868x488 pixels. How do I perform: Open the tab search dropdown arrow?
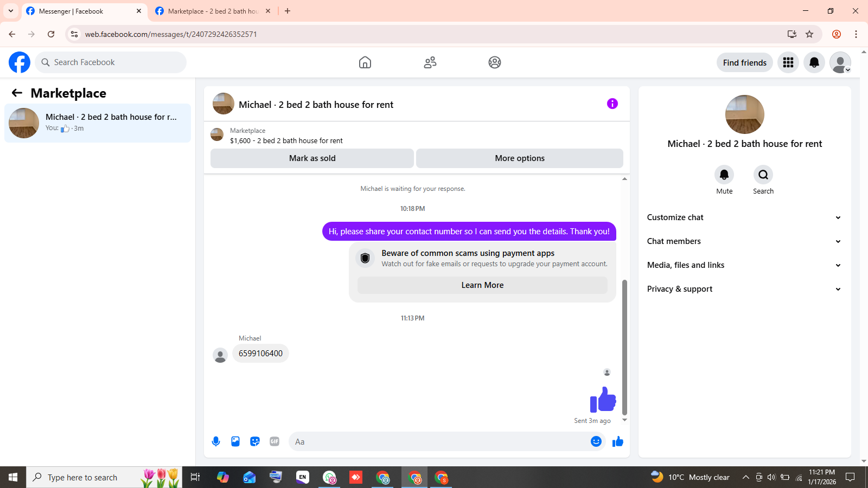(x=11, y=11)
